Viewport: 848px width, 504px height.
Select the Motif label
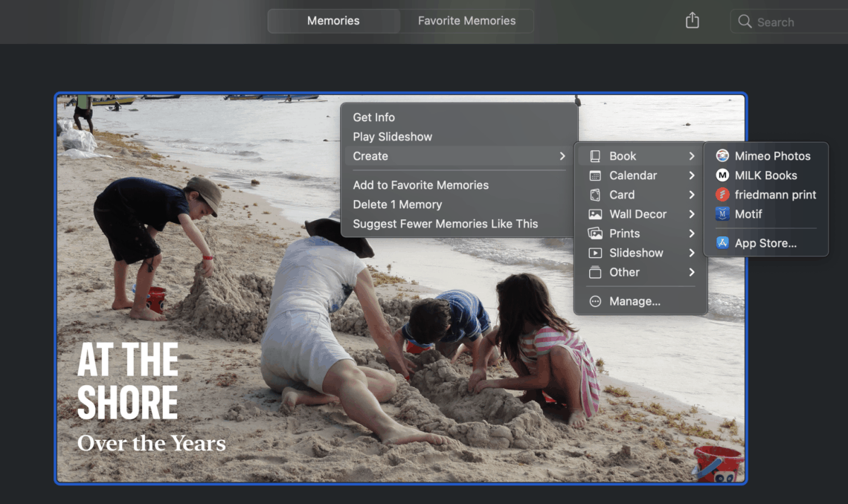pyautogui.click(x=748, y=214)
